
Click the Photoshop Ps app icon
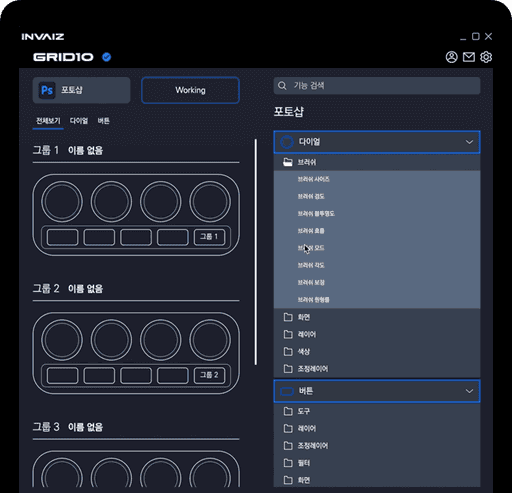[47, 90]
